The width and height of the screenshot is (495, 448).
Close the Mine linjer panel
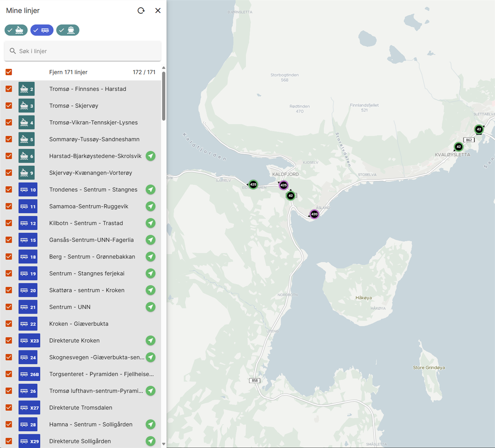158,11
